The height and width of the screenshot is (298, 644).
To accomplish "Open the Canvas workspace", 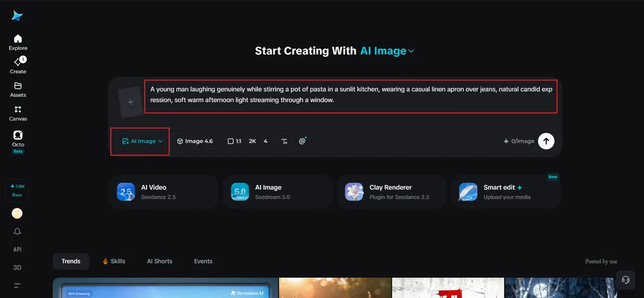I will 18,114.
